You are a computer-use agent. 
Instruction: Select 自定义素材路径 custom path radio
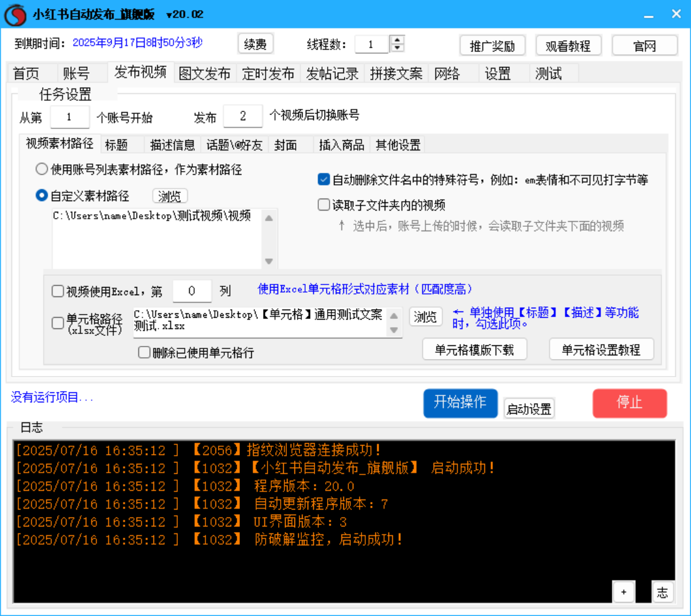coord(83,196)
